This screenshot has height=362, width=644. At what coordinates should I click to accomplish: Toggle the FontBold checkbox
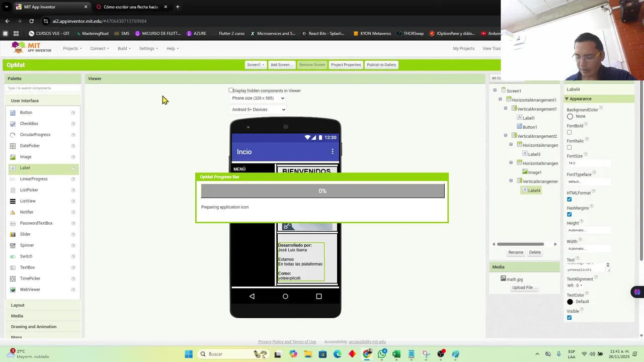[x=570, y=133]
